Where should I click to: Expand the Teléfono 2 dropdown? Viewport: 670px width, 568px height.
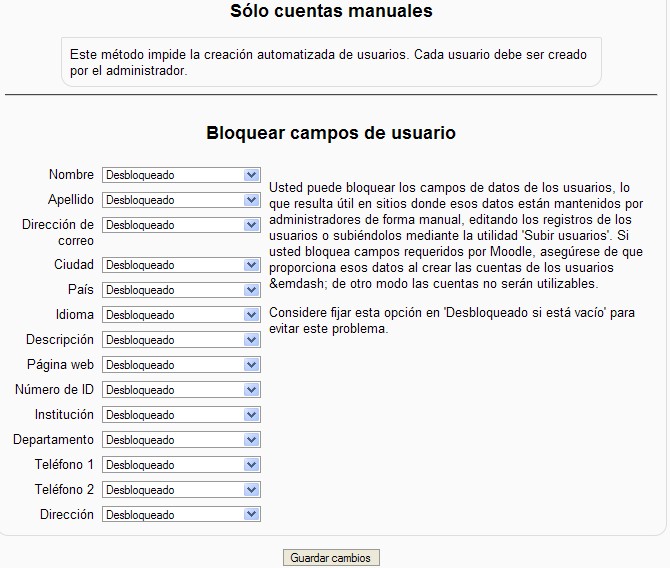(x=181, y=490)
